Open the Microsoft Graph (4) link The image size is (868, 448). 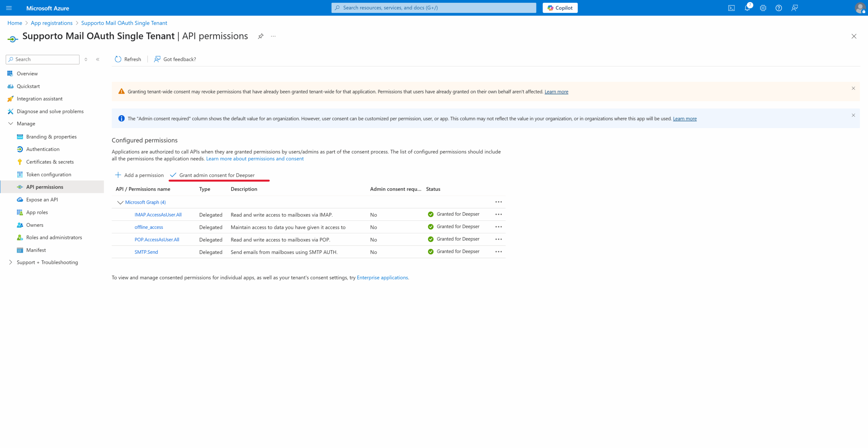[x=145, y=202]
